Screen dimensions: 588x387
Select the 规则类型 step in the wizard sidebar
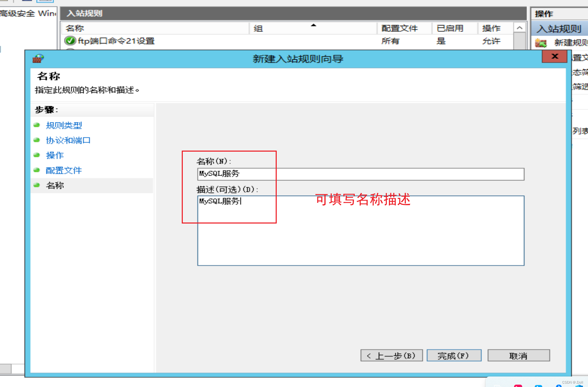pyautogui.click(x=64, y=125)
